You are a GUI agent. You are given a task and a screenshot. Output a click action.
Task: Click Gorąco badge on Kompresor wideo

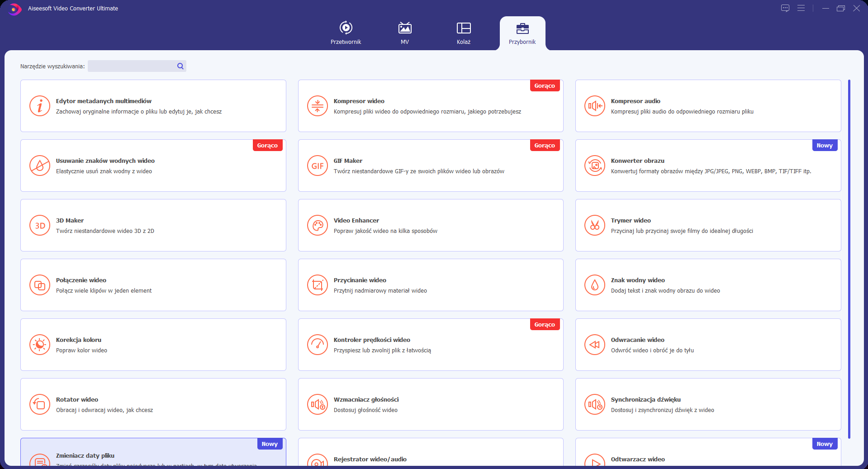545,85
